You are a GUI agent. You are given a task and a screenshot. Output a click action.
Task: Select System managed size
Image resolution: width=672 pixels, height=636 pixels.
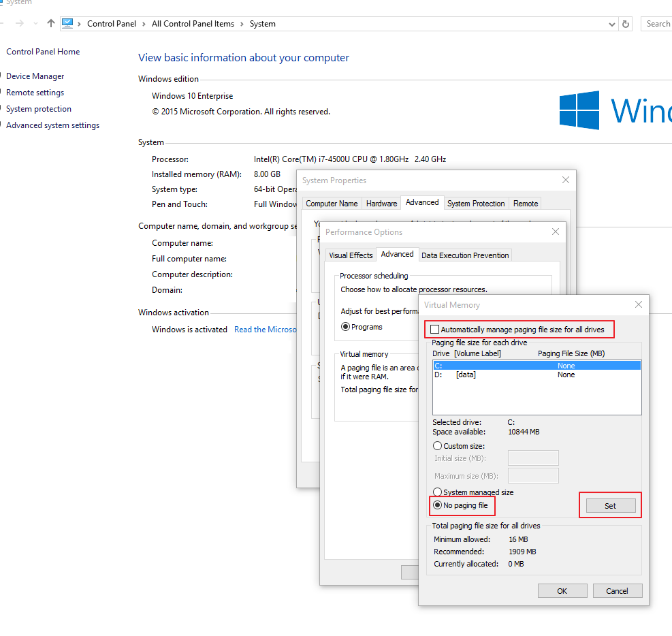pos(436,492)
